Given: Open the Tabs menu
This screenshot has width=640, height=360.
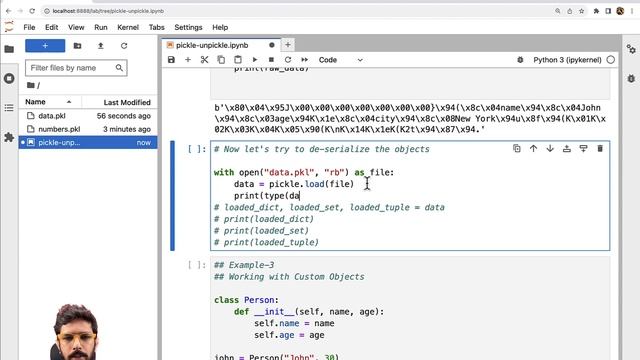Looking at the screenshot, I should [x=157, y=27].
